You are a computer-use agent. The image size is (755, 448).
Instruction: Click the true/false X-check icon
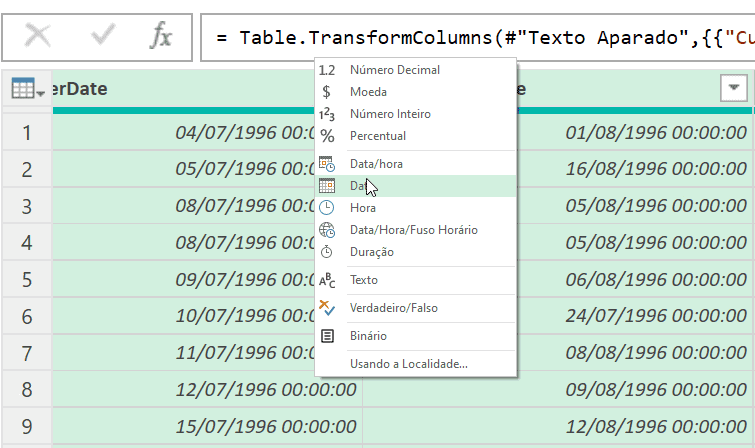tap(327, 308)
